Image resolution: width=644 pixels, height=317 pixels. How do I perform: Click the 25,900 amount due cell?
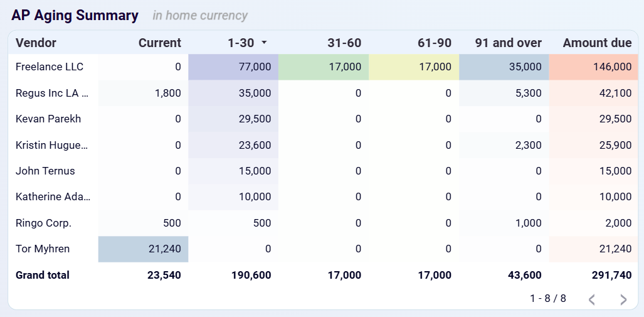point(594,145)
